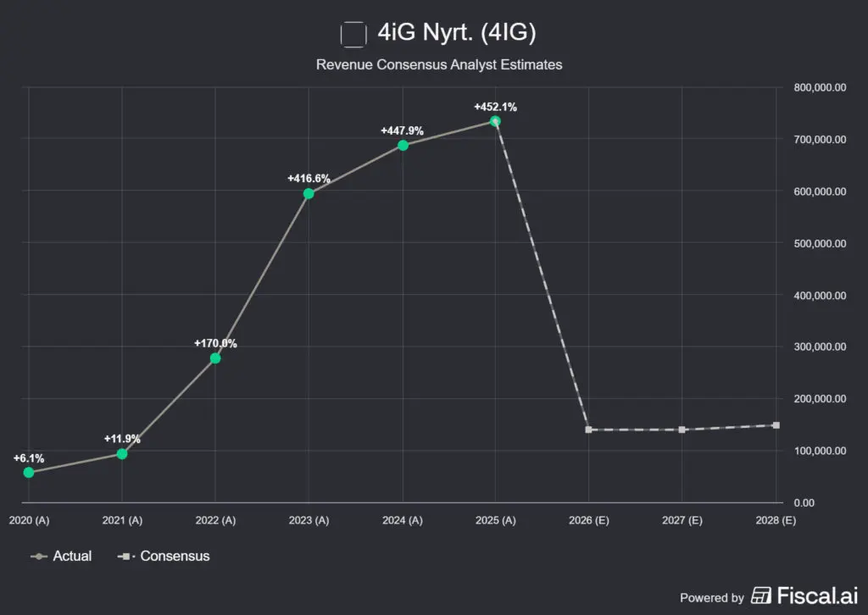Click the 2022 (A) axis label
Viewport: 868px width, 615px height.
(215, 520)
